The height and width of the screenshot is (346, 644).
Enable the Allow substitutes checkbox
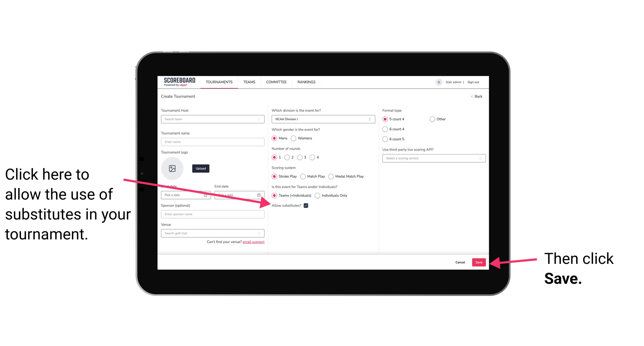pyautogui.click(x=307, y=206)
